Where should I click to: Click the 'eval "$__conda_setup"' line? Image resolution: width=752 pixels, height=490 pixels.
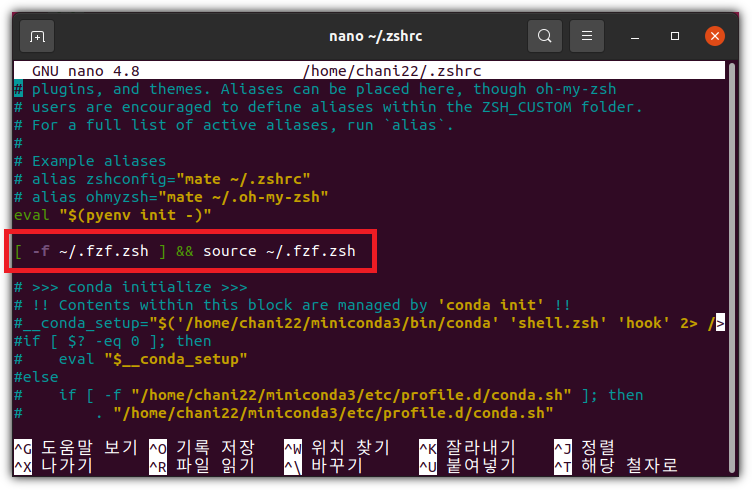(130, 359)
